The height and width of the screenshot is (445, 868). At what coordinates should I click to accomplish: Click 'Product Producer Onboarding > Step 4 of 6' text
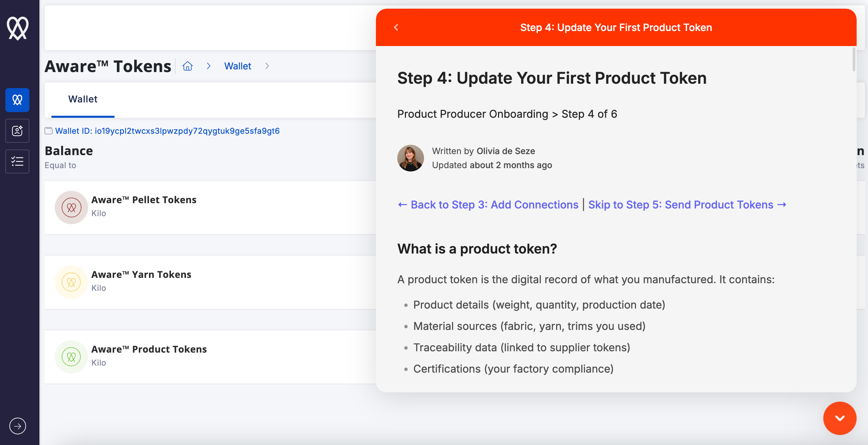pyautogui.click(x=507, y=114)
